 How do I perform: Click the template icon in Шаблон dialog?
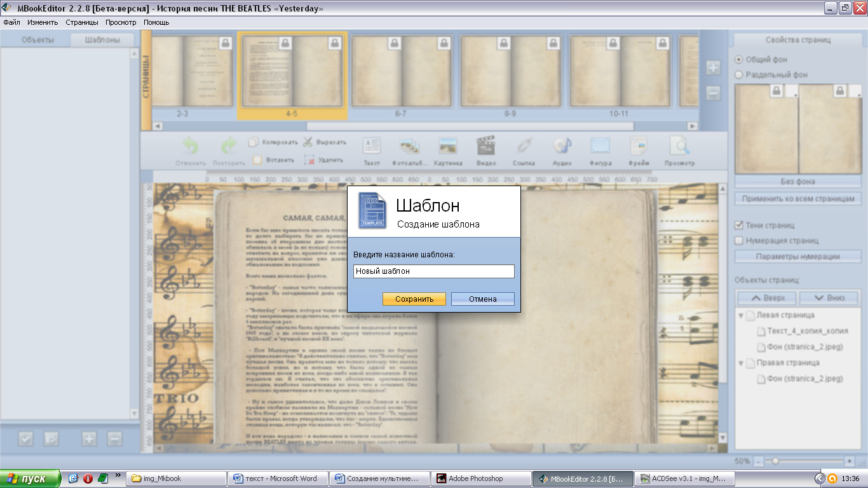coord(372,210)
